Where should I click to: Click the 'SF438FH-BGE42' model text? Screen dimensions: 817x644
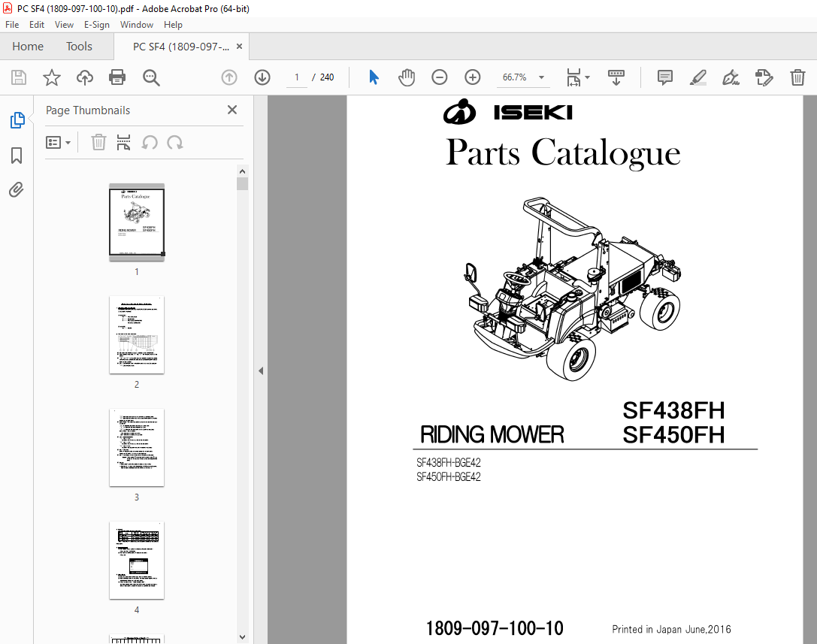[449, 463]
